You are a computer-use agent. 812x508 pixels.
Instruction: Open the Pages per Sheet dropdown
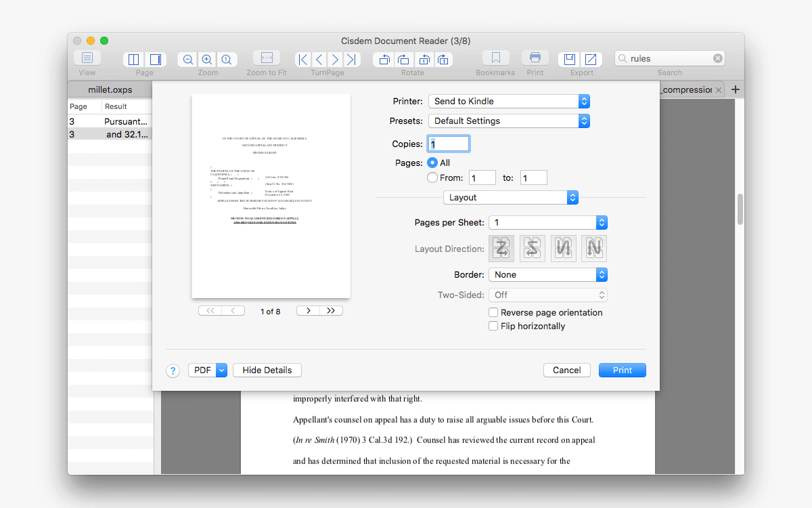[x=548, y=222]
